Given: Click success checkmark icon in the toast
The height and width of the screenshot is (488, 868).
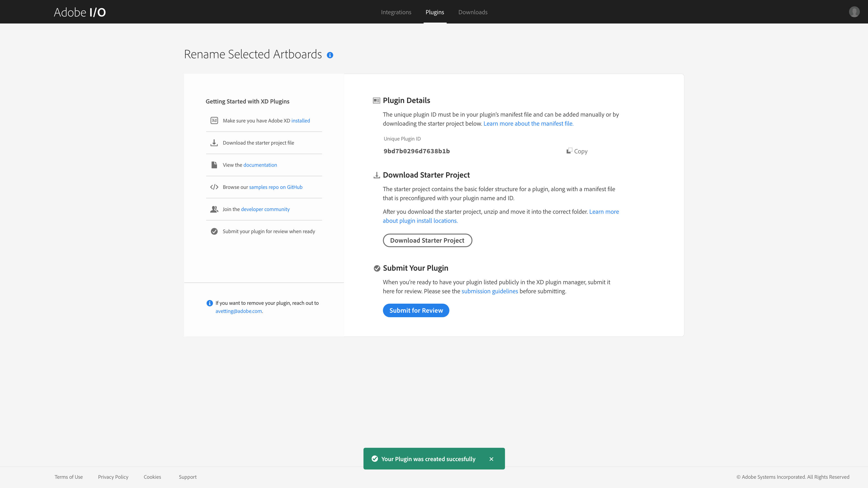Looking at the screenshot, I should click(x=375, y=459).
